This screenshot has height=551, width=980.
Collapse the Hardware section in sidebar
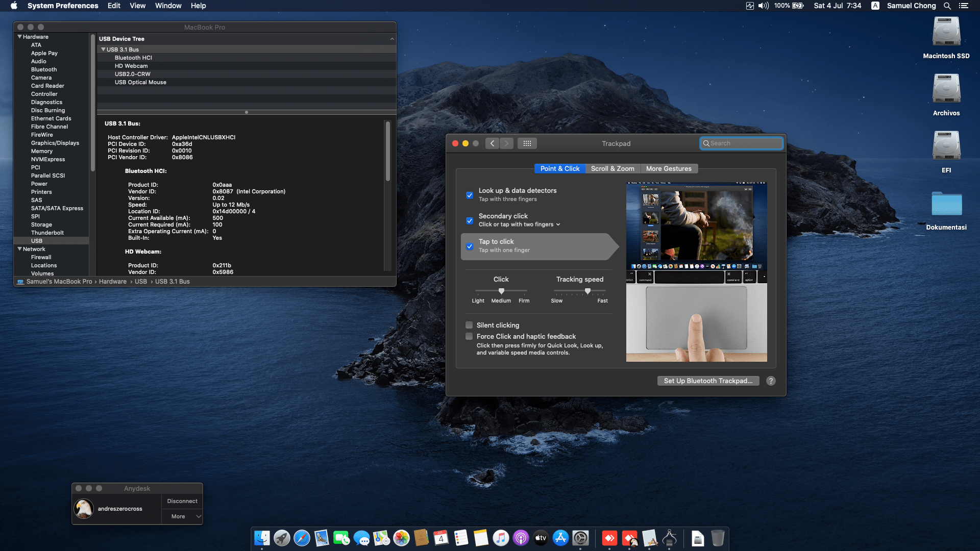(x=19, y=37)
